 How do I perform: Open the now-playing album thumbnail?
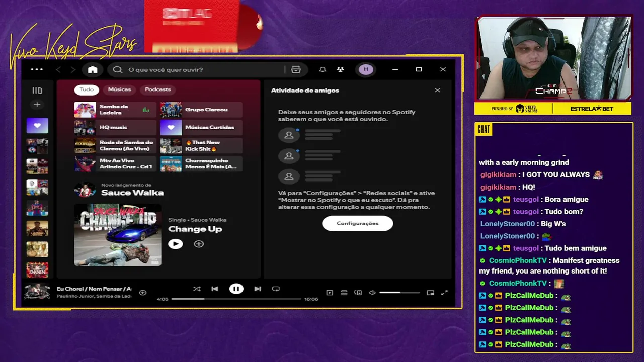click(37, 292)
